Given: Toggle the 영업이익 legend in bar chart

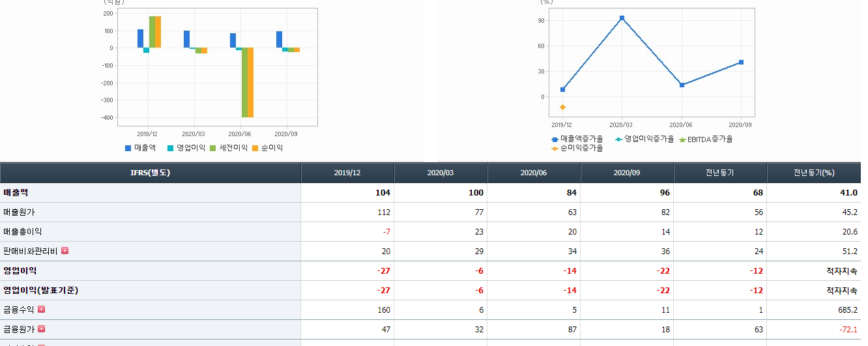Looking at the screenshot, I should [x=187, y=148].
